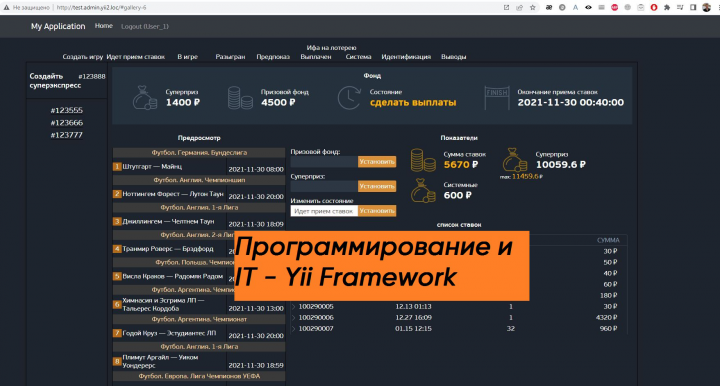This screenshot has width=720, height=386.
Task: Click the '4320 ₽' amount cell
Action: (x=607, y=318)
